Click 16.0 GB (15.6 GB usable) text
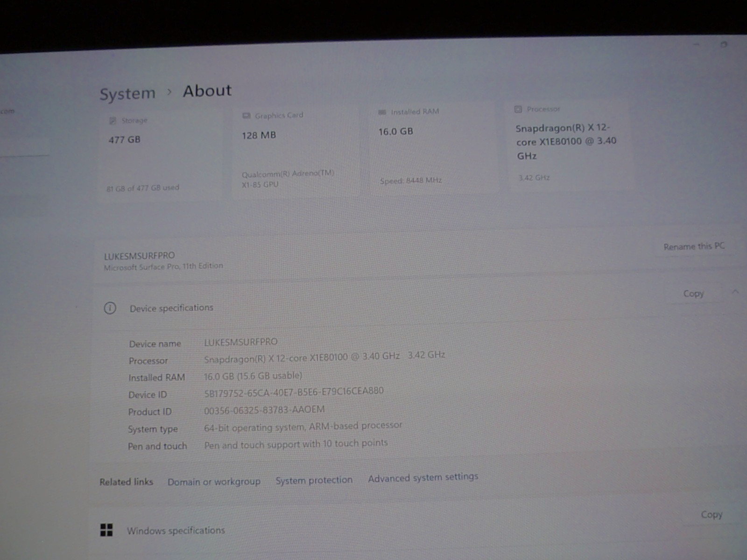747x560 pixels. click(x=253, y=376)
